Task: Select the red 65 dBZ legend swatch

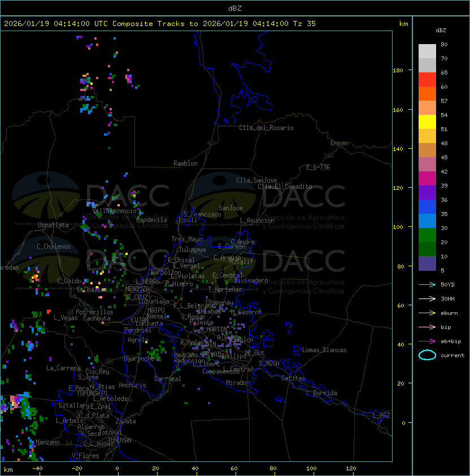Action: pyautogui.click(x=427, y=79)
